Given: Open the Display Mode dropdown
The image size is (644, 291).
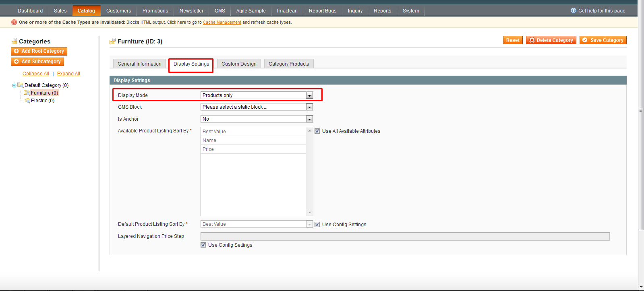Looking at the screenshot, I should (x=257, y=95).
